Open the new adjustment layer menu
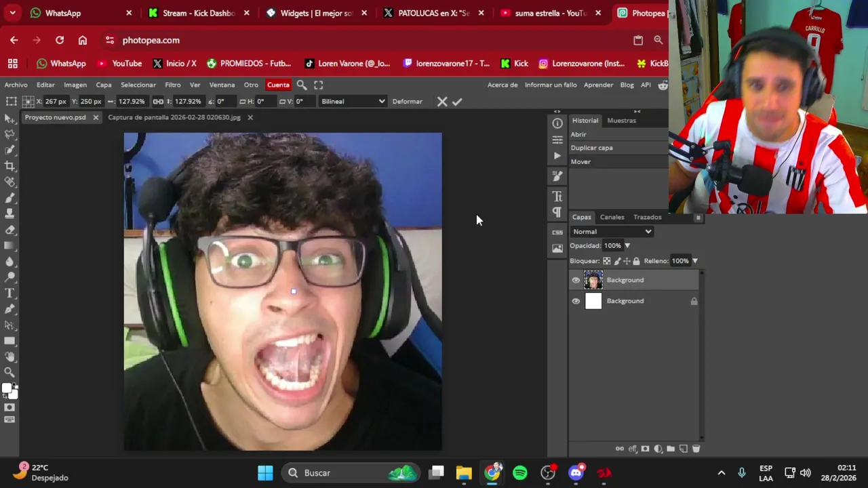Image resolution: width=868 pixels, height=488 pixels. click(x=658, y=449)
